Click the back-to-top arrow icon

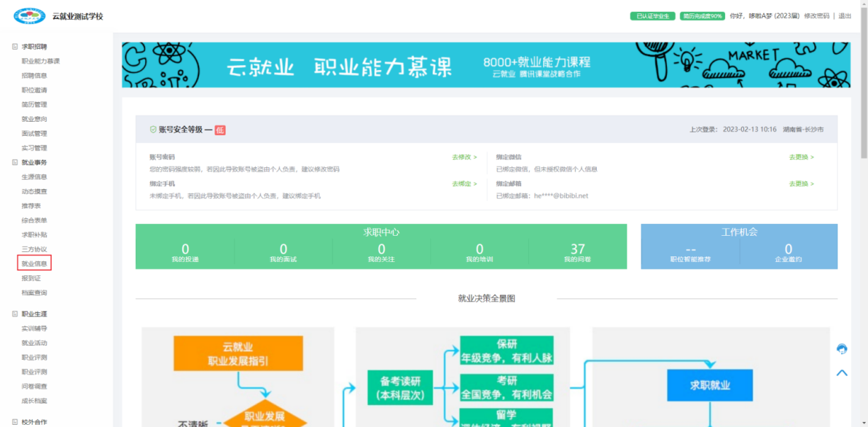[x=842, y=372]
